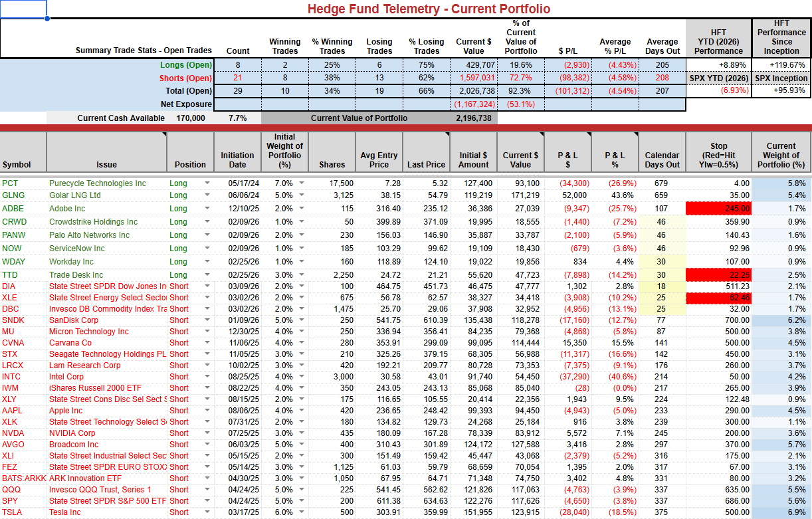Click the Hedge Fund Telemetry title
The height and width of the screenshot is (519, 812).
coord(429,9)
